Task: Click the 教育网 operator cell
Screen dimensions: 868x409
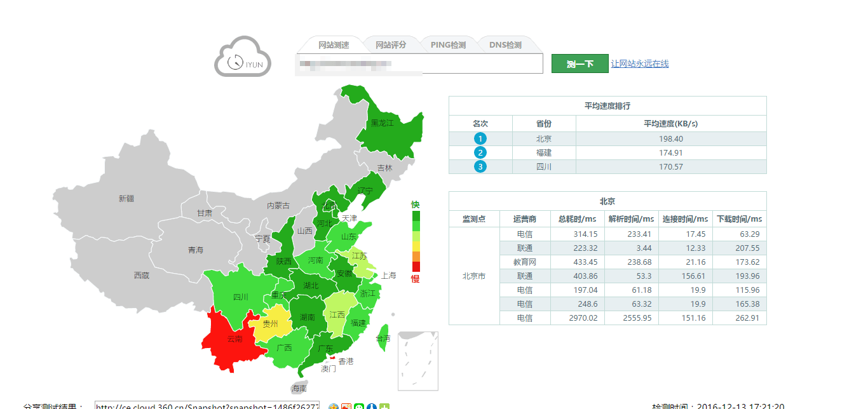Action: (x=525, y=262)
